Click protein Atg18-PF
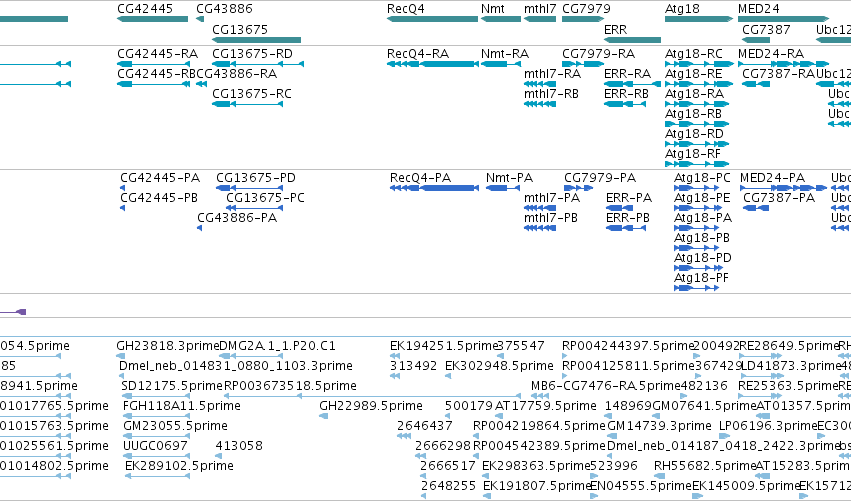Viewport: 851px width, 501px height. coord(701,277)
